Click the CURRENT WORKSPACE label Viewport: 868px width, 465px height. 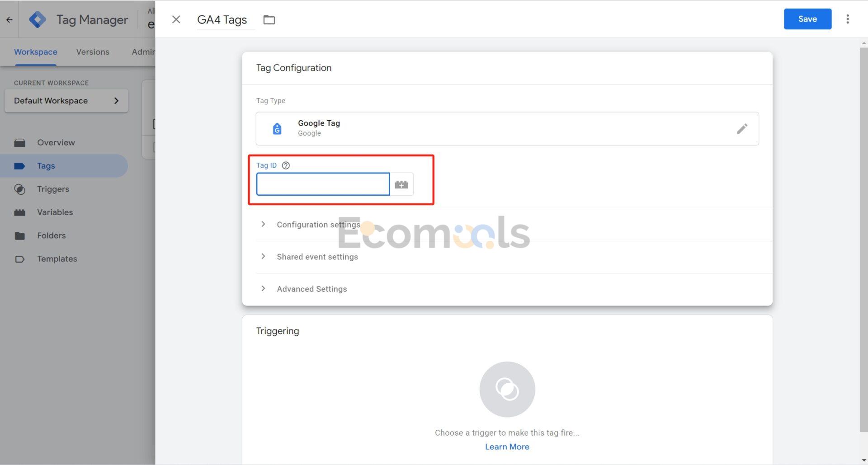coord(51,83)
